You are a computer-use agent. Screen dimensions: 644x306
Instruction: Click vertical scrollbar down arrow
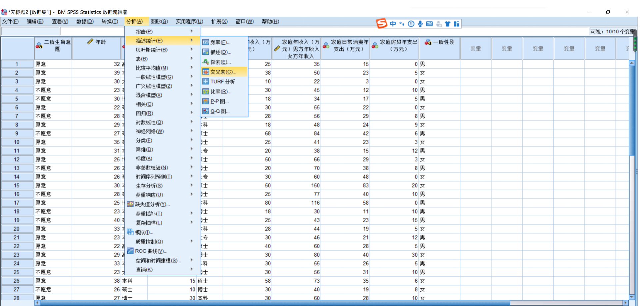pos(632,297)
